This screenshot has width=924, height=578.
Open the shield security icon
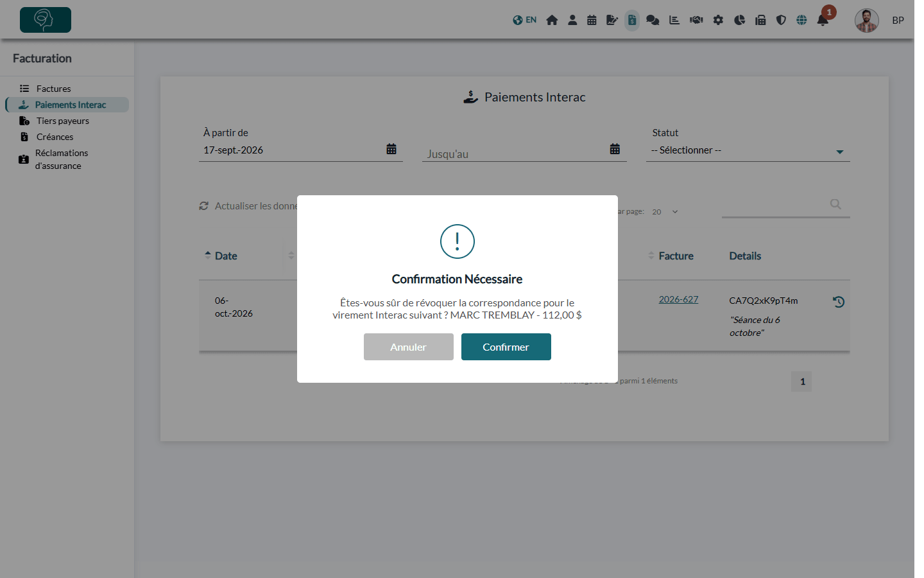click(781, 20)
